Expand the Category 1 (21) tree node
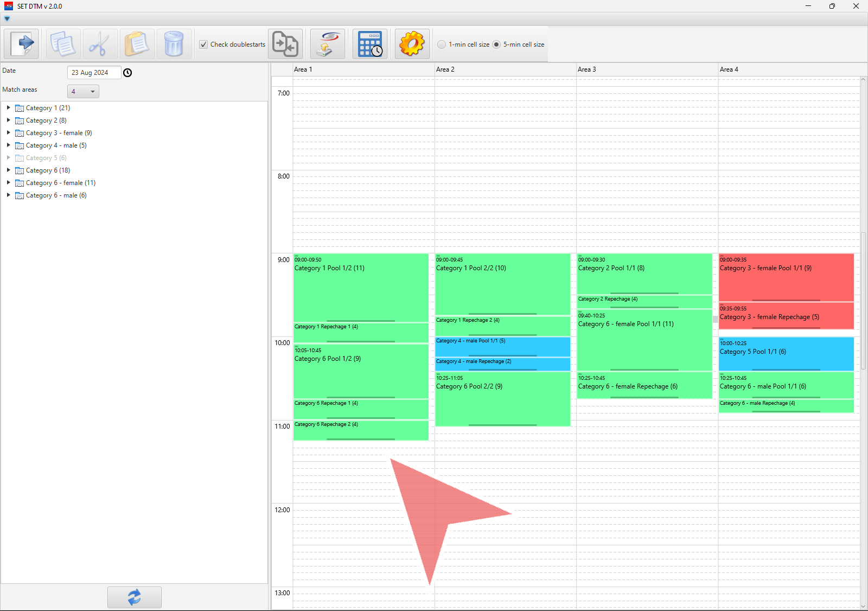The height and width of the screenshot is (611, 868). pyautogui.click(x=9, y=108)
